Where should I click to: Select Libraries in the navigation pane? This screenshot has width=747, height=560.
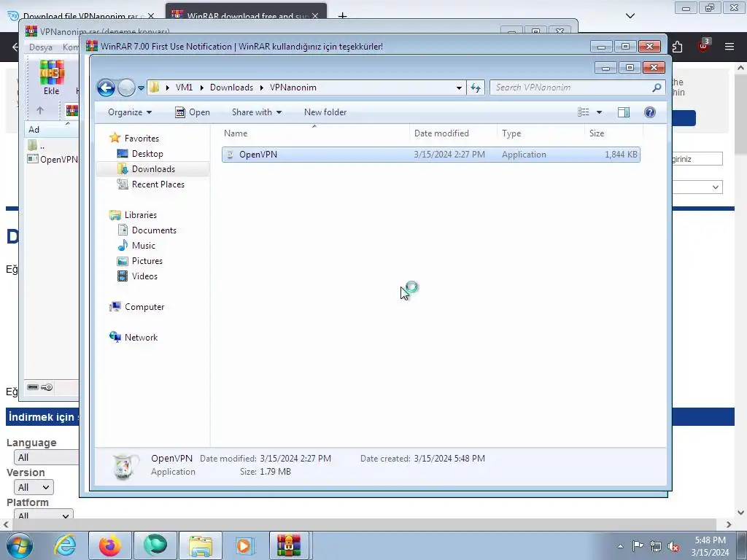pos(141,215)
